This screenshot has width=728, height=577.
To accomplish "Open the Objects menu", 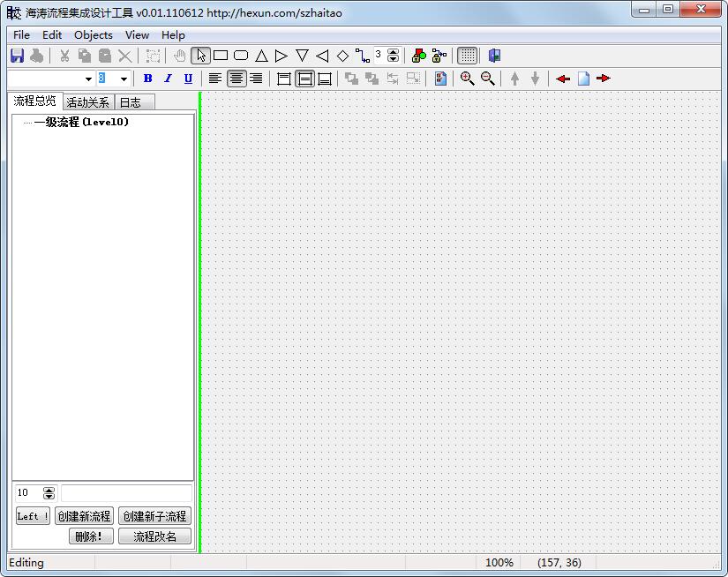I will pos(94,34).
